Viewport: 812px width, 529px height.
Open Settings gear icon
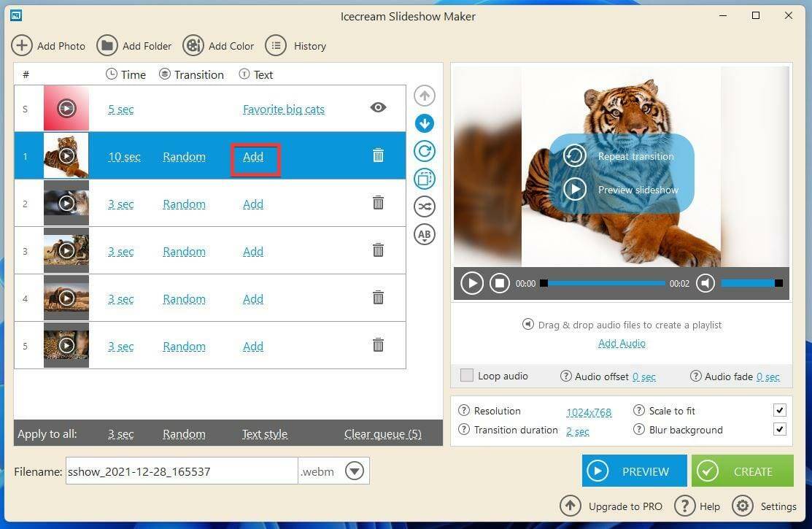743,505
